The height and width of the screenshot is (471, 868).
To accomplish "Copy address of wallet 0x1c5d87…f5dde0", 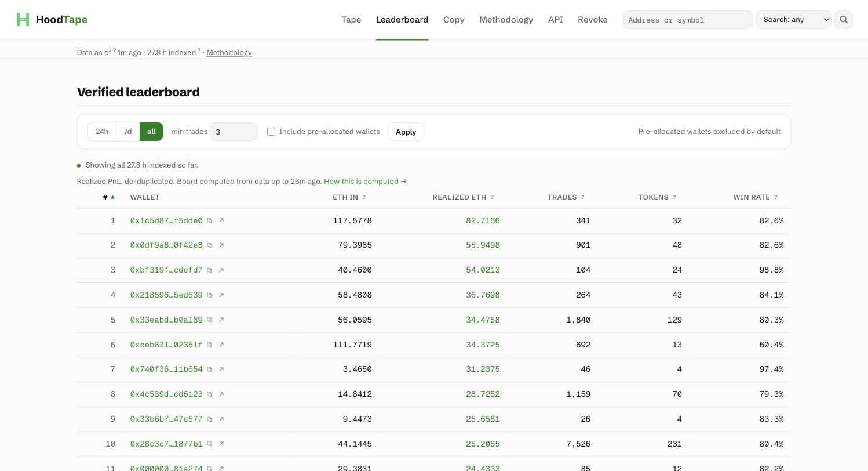I will tap(210, 220).
